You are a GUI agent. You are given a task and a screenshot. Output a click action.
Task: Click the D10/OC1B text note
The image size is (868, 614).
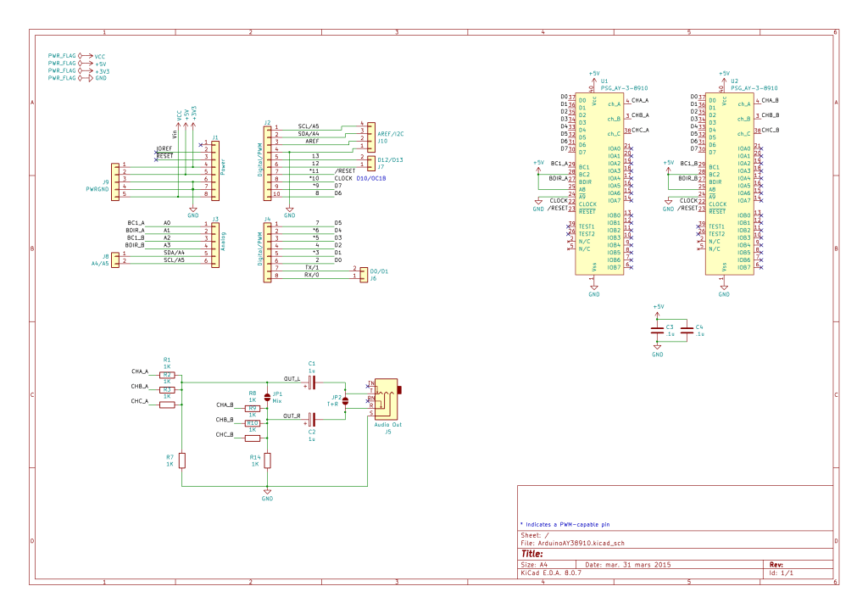click(x=371, y=179)
